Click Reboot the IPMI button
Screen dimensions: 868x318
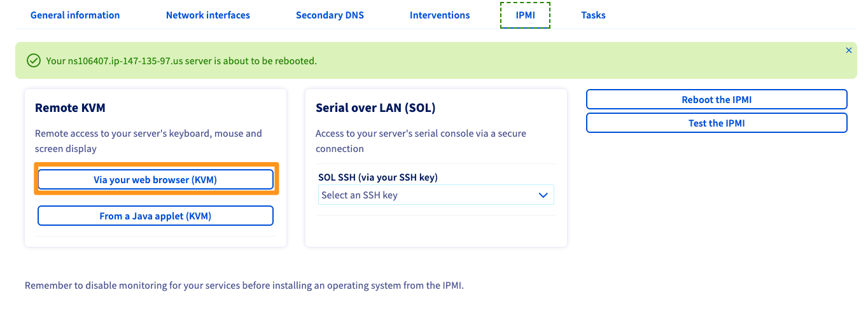pyautogui.click(x=717, y=99)
